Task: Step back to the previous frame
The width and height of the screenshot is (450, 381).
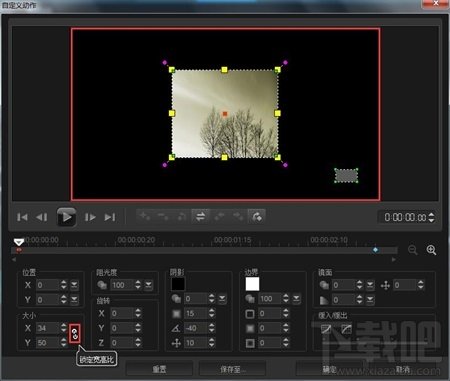Action: (42, 217)
